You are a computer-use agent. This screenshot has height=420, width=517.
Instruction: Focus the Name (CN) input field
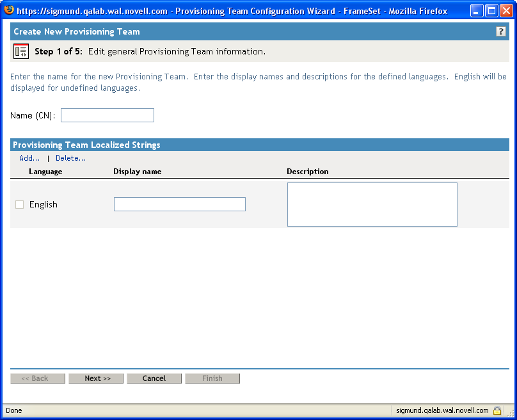click(107, 115)
